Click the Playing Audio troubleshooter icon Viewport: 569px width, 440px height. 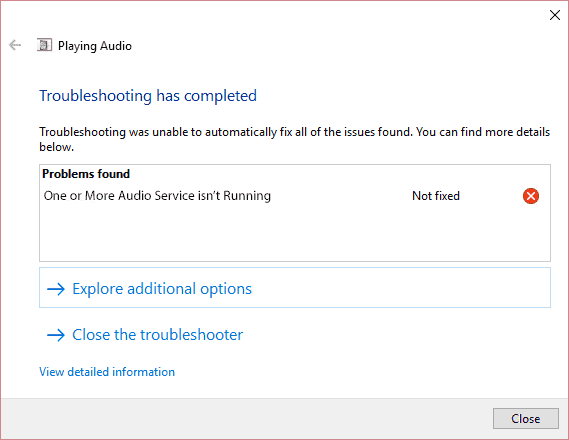tap(44, 45)
